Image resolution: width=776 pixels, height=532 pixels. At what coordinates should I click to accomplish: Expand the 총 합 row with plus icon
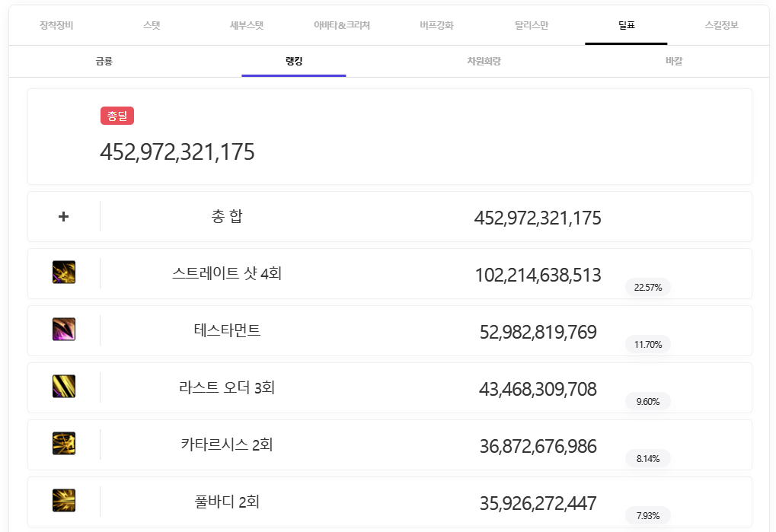point(64,217)
